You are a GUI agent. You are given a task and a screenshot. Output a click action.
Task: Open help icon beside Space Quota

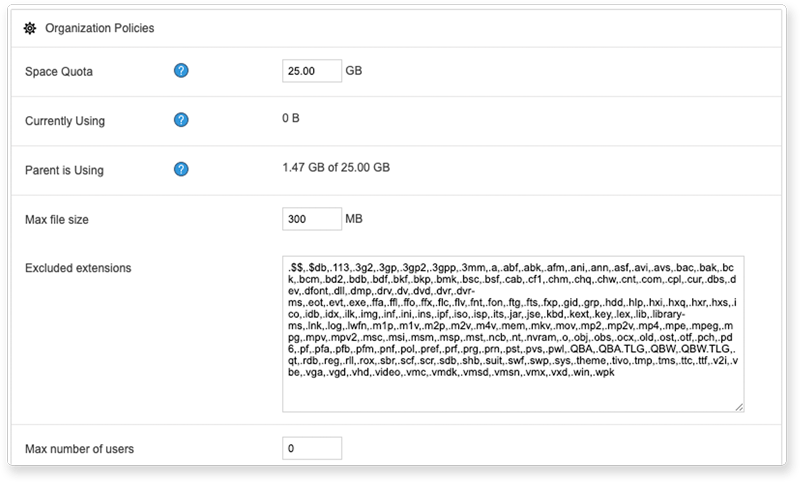[182, 71]
